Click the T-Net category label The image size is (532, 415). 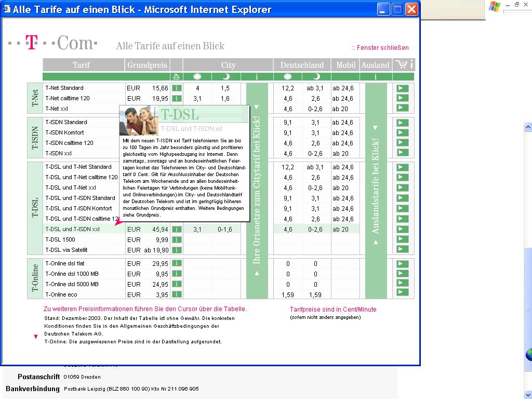tap(35, 98)
